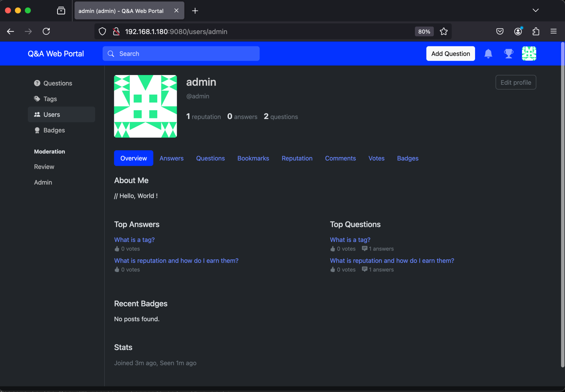Click the Tags icon in sidebar

click(37, 98)
